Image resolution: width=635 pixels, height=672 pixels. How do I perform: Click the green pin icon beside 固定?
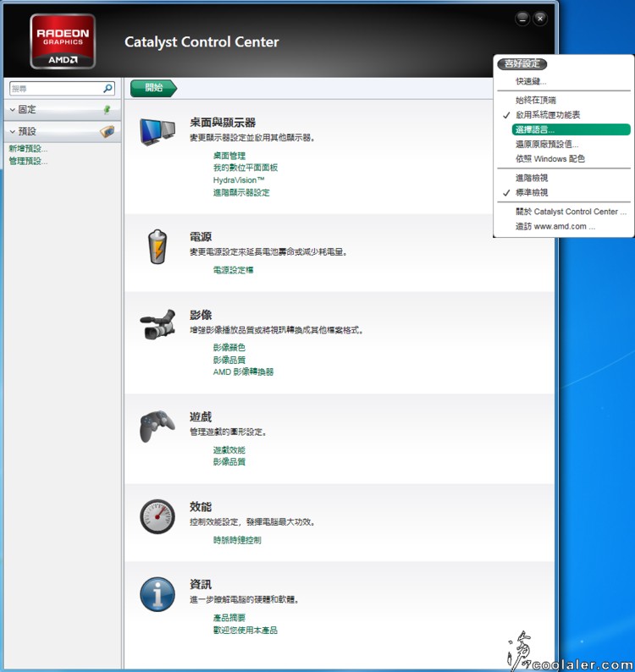tap(107, 110)
